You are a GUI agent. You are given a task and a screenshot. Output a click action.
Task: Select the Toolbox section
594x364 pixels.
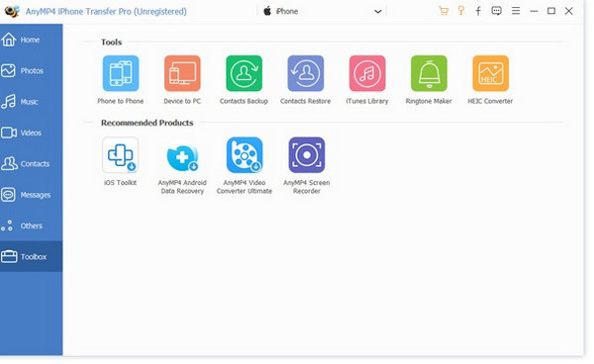tap(31, 256)
